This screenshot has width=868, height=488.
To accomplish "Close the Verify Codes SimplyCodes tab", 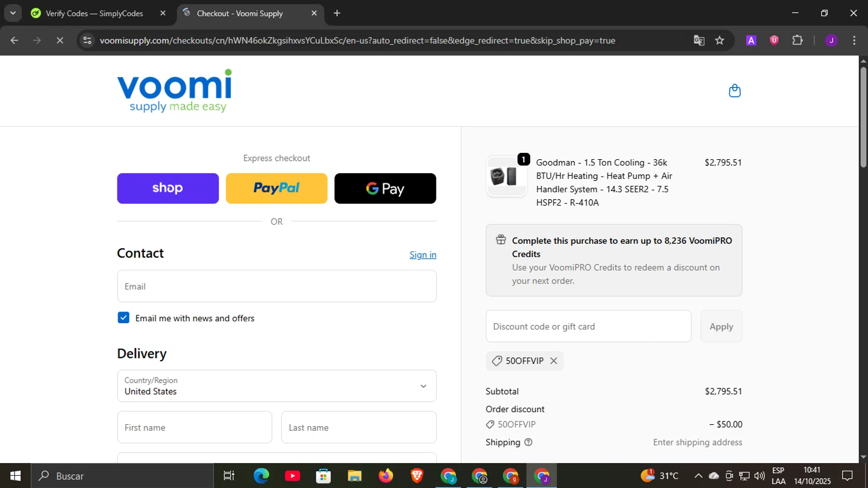I will pyautogui.click(x=163, y=13).
